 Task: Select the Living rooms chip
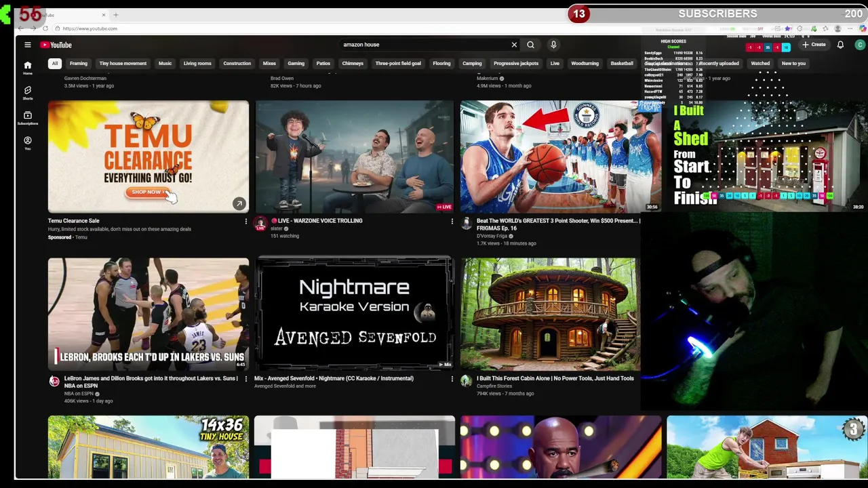[197, 63]
